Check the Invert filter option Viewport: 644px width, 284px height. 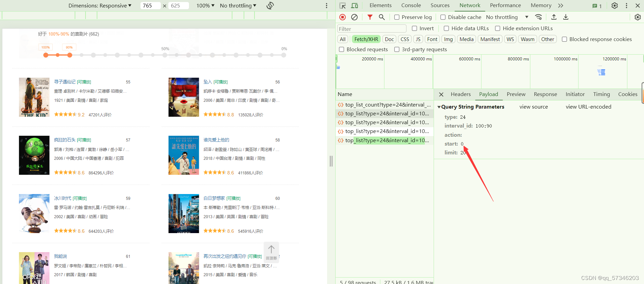click(x=414, y=28)
